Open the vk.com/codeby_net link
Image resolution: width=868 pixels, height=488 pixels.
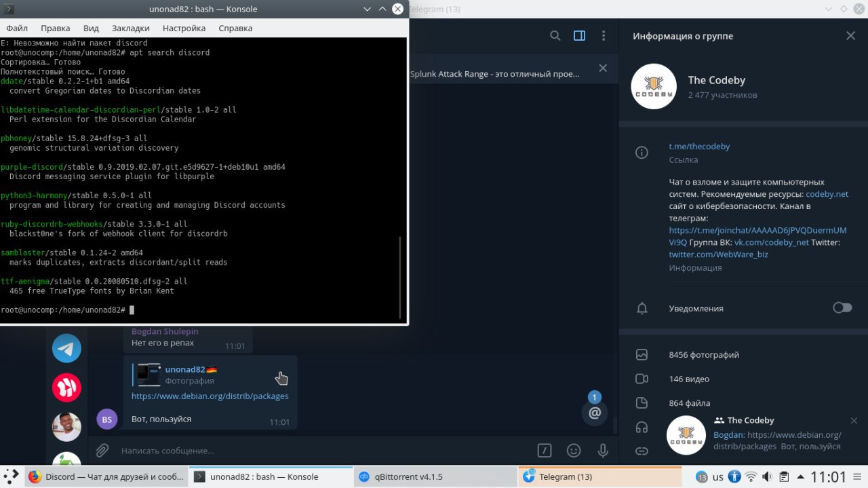tap(771, 242)
